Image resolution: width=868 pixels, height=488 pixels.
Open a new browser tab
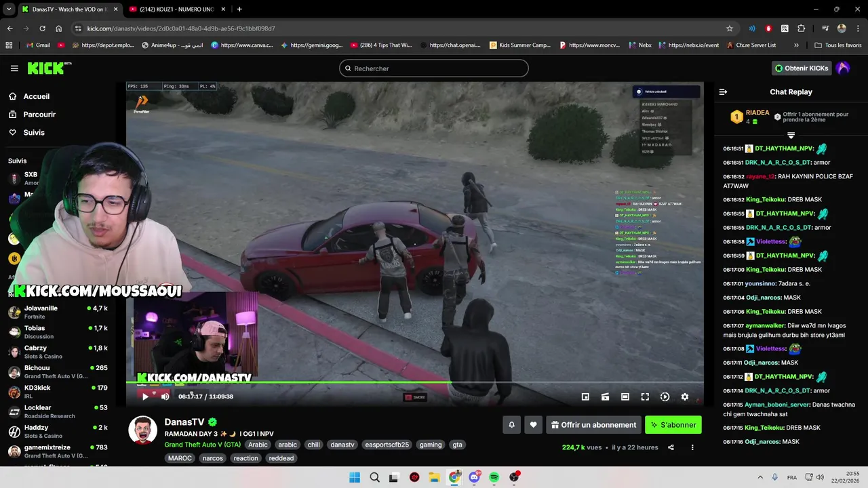point(239,9)
